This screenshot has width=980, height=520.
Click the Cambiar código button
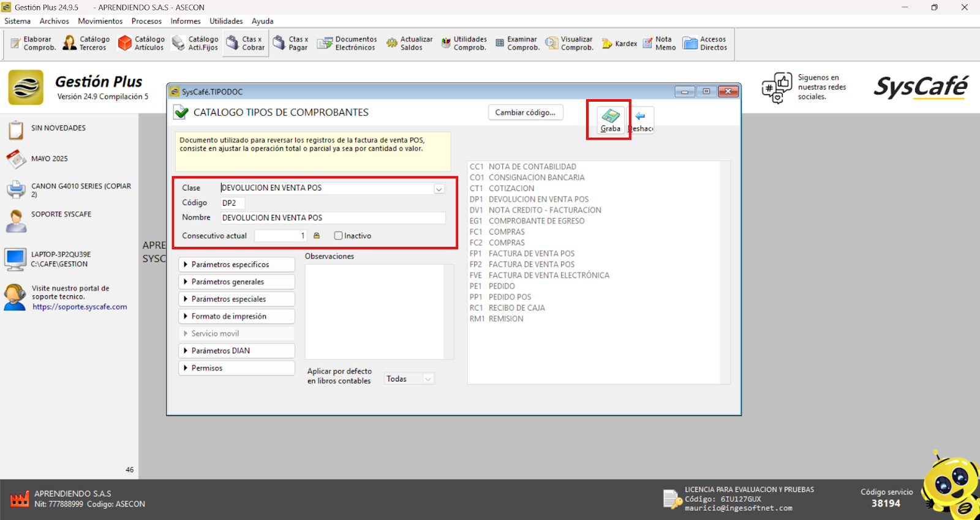coord(525,113)
